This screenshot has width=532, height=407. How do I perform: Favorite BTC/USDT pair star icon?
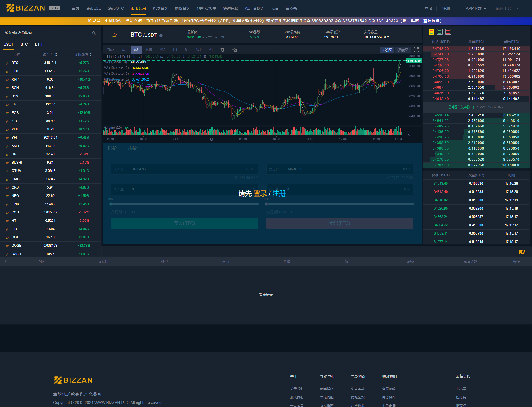click(x=114, y=35)
